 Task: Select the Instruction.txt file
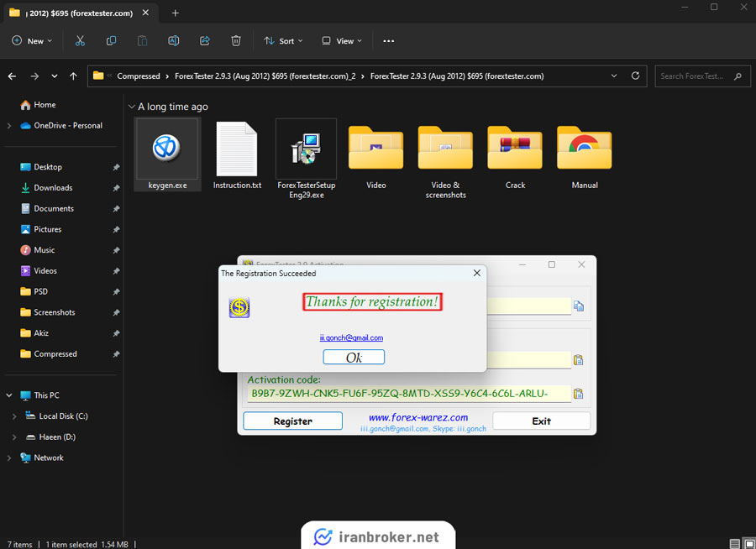[237, 155]
